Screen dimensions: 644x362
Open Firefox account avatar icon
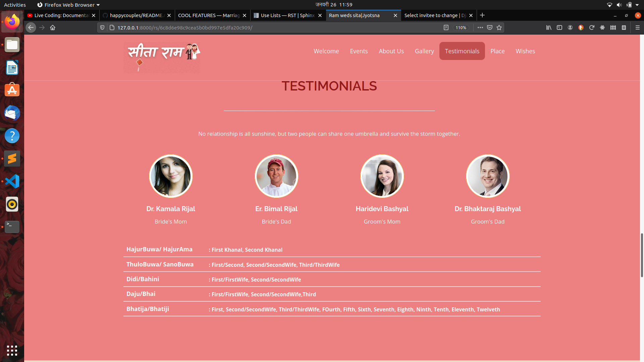pyautogui.click(x=570, y=28)
